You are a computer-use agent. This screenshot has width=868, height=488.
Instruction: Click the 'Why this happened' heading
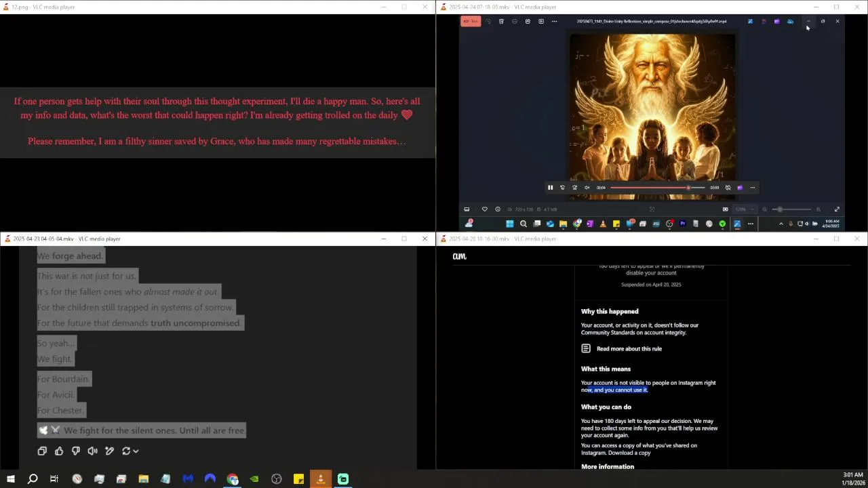610,311
